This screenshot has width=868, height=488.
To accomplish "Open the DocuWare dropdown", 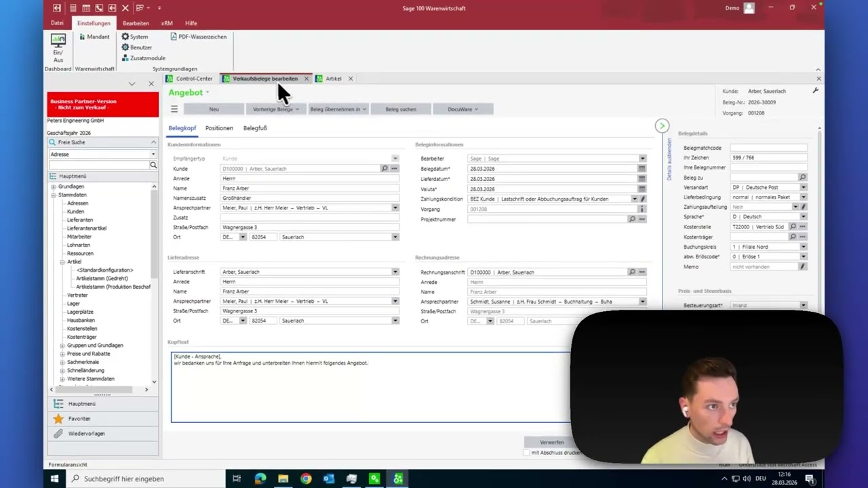I will (x=462, y=108).
